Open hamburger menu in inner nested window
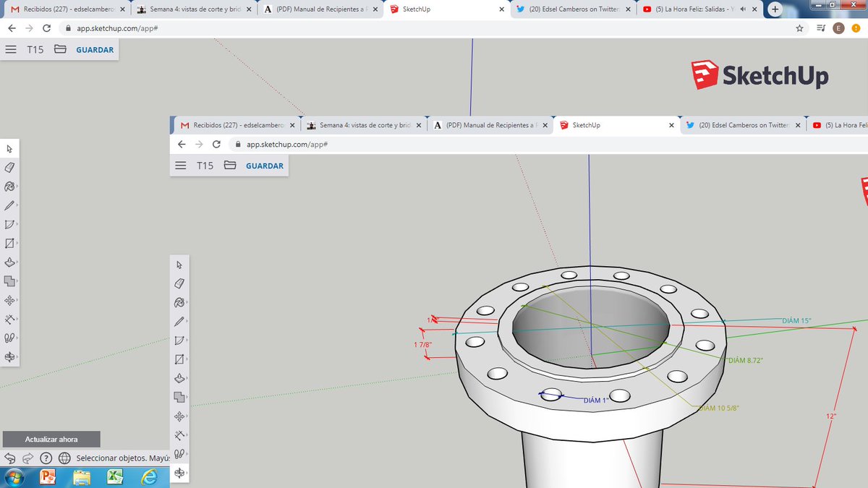868x488 pixels. pos(181,166)
